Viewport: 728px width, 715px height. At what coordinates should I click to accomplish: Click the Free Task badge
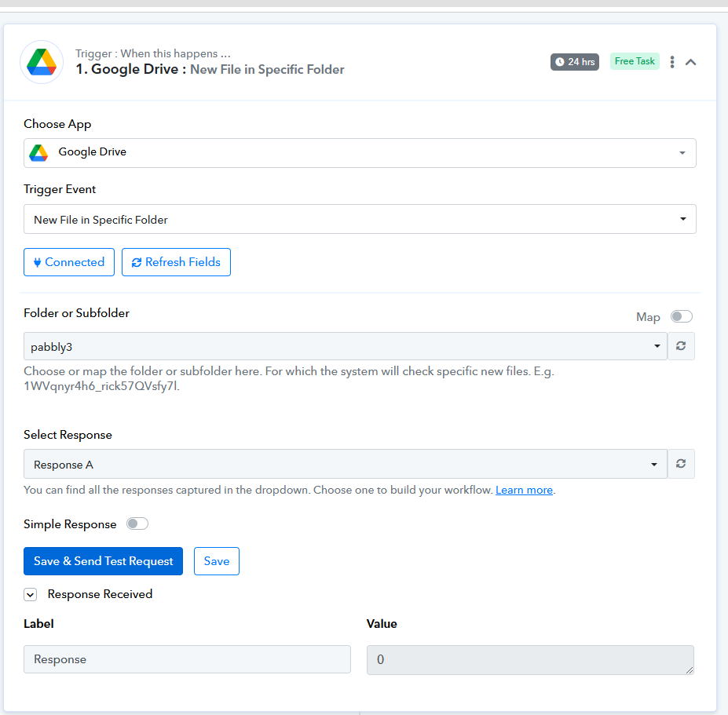coord(635,61)
